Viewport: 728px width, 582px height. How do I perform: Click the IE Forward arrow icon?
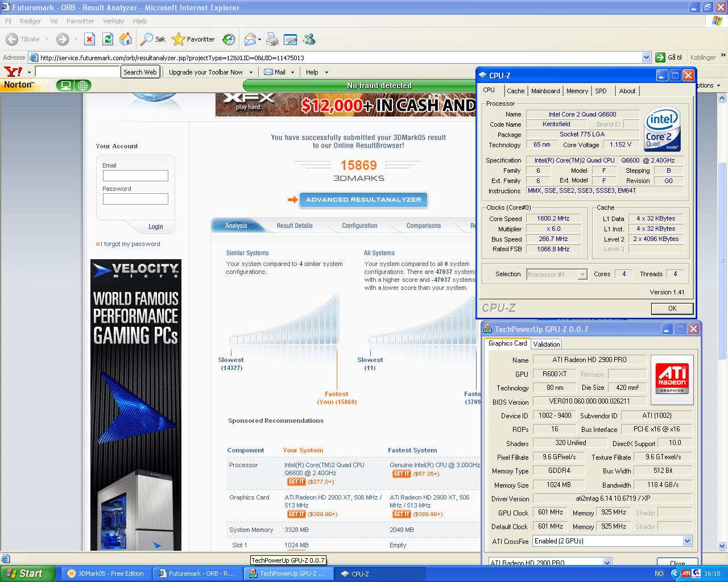pyautogui.click(x=63, y=39)
